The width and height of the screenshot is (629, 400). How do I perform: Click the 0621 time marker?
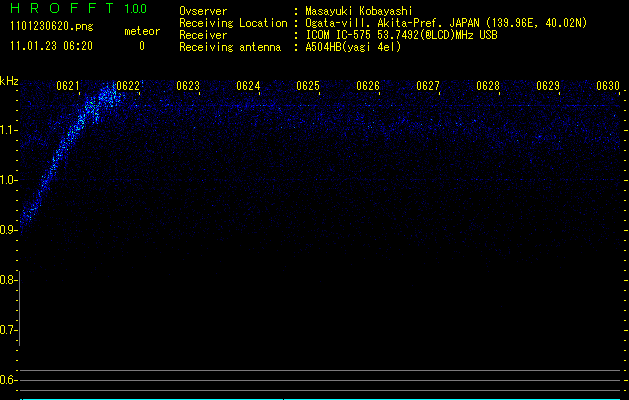(68, 86)
